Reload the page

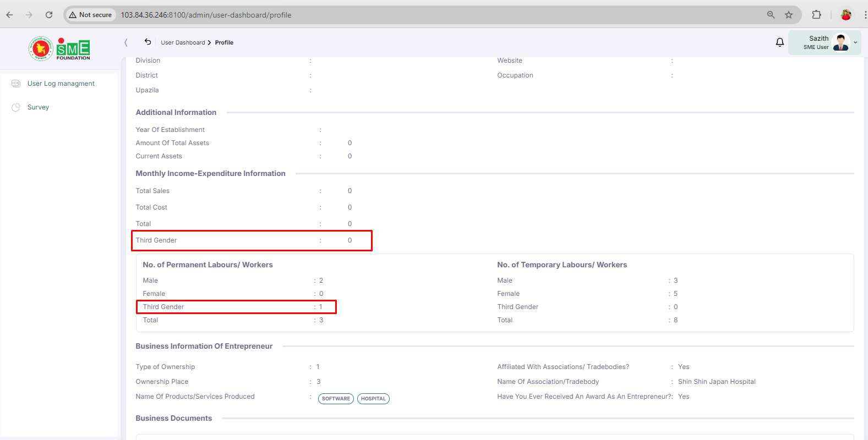[49, 15]
